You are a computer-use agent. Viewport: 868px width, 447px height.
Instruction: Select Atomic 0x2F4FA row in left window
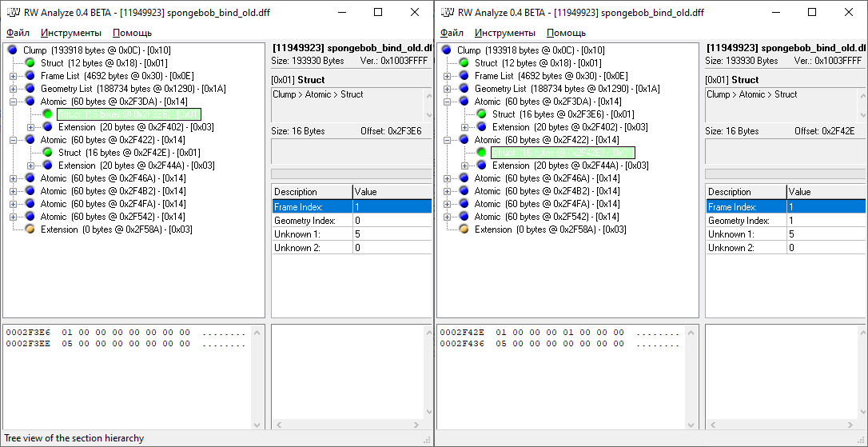(113, 204)
